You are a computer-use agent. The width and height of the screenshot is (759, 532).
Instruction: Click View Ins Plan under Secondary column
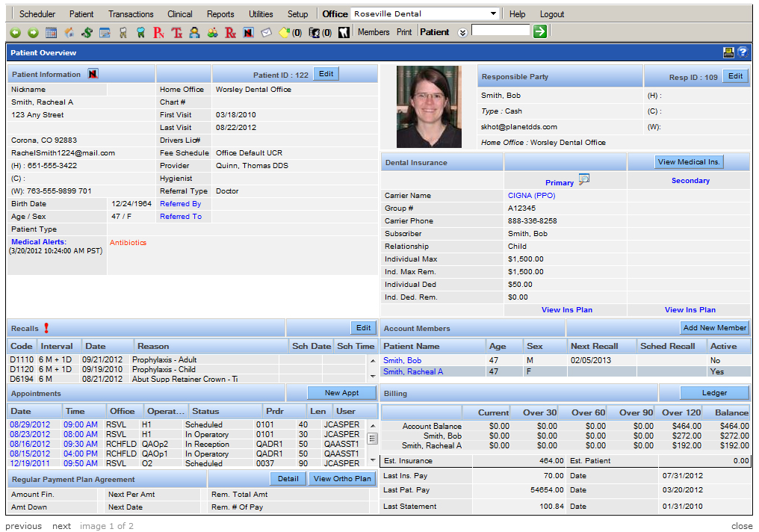pyautogui.click(x=690, y=310)
